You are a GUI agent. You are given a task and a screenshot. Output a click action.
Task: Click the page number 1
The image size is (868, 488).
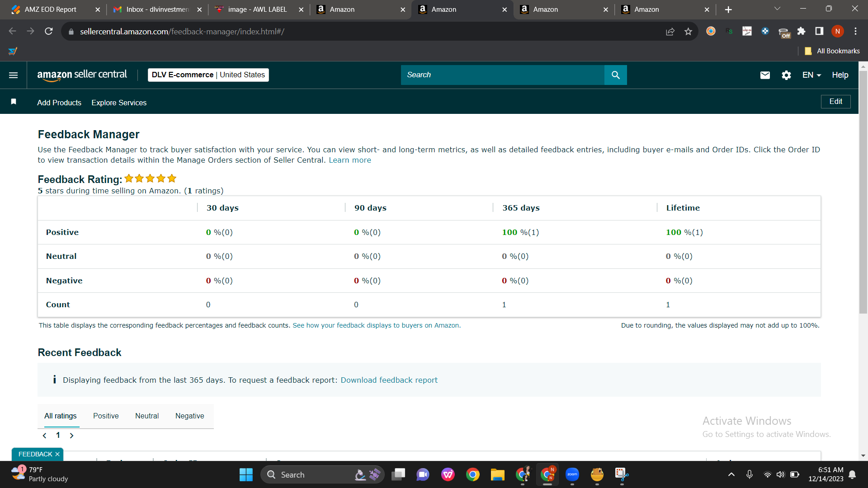click(x=58, y=435)
